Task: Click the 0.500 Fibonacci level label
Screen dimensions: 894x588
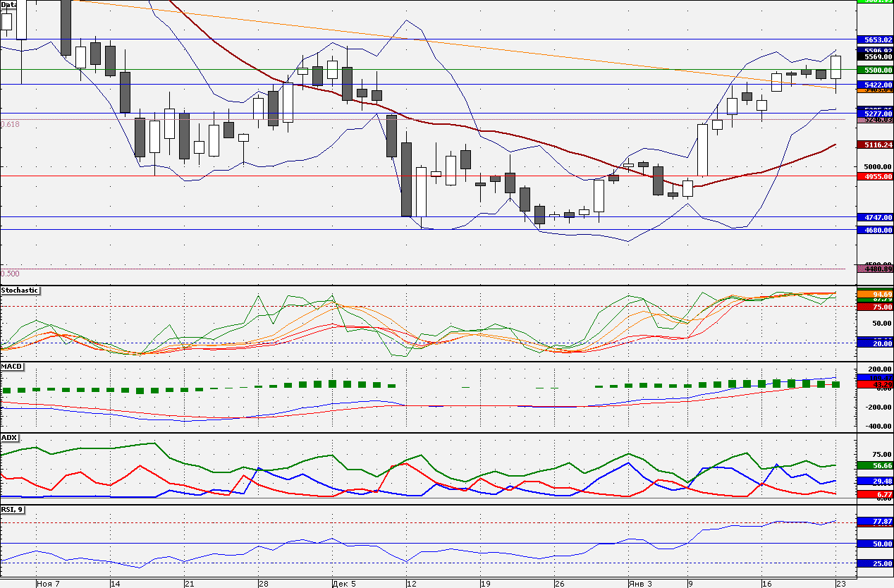Action: click(x=11, y=274)
